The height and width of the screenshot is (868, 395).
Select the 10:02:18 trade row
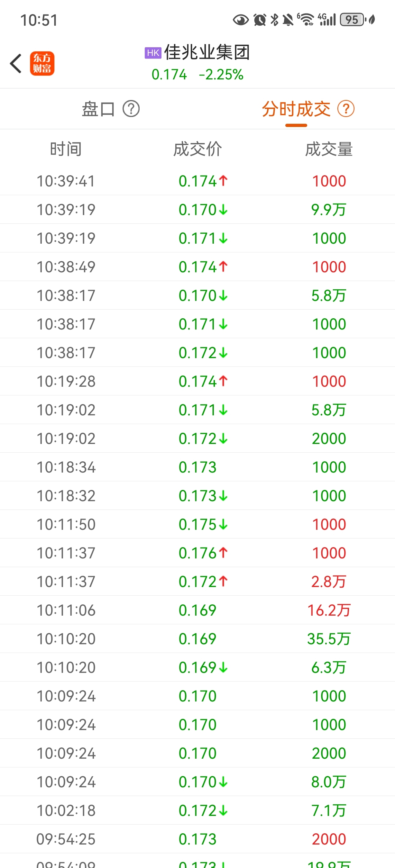197,810
